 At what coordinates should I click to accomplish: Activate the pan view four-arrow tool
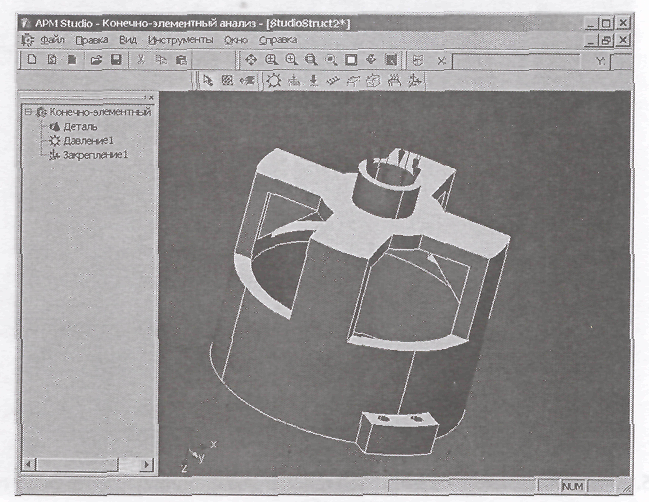[251, 60]
